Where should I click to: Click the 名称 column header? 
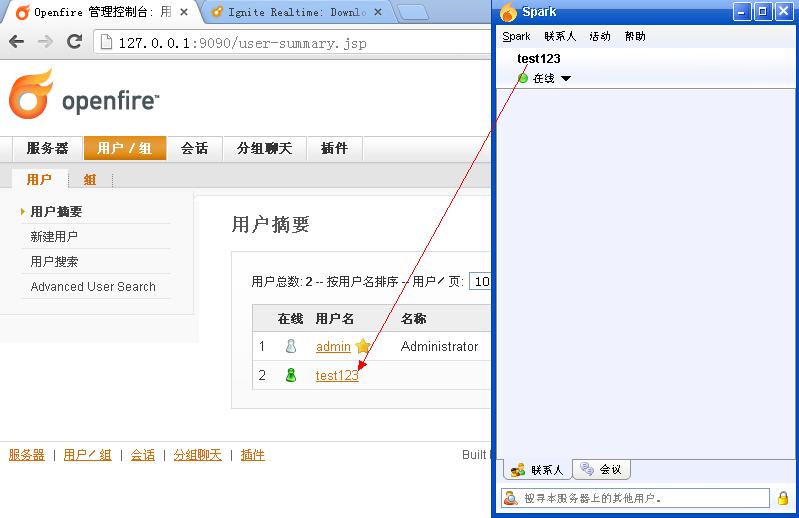click(x=413, y=319)
